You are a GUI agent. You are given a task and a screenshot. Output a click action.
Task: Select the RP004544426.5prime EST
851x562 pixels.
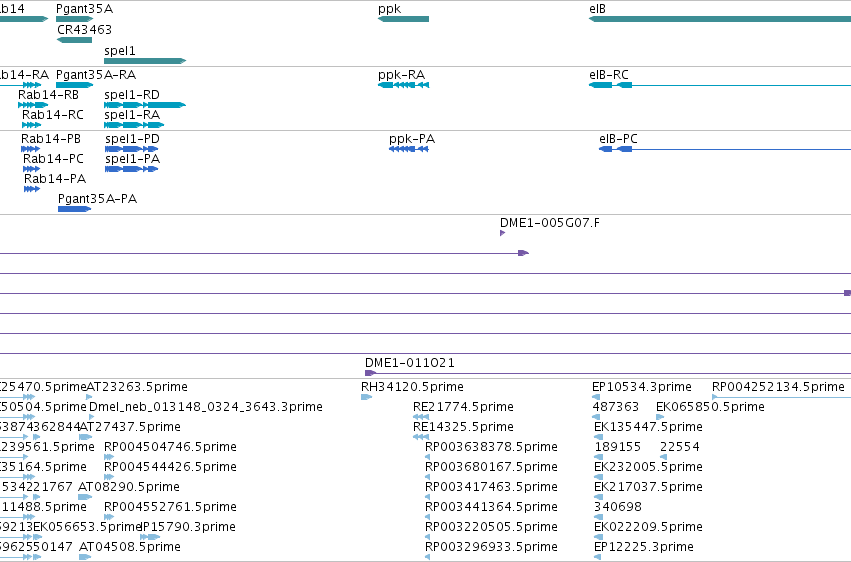(109, 477)
